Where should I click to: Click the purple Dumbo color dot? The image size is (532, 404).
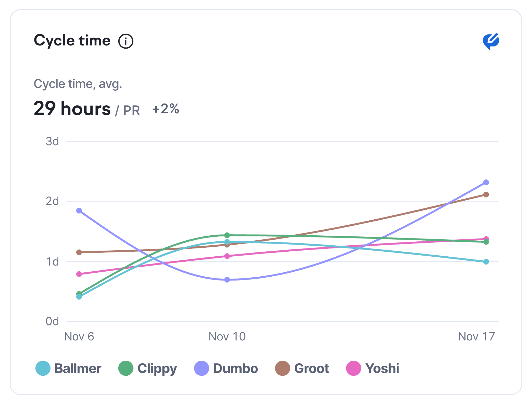[202, 368]
